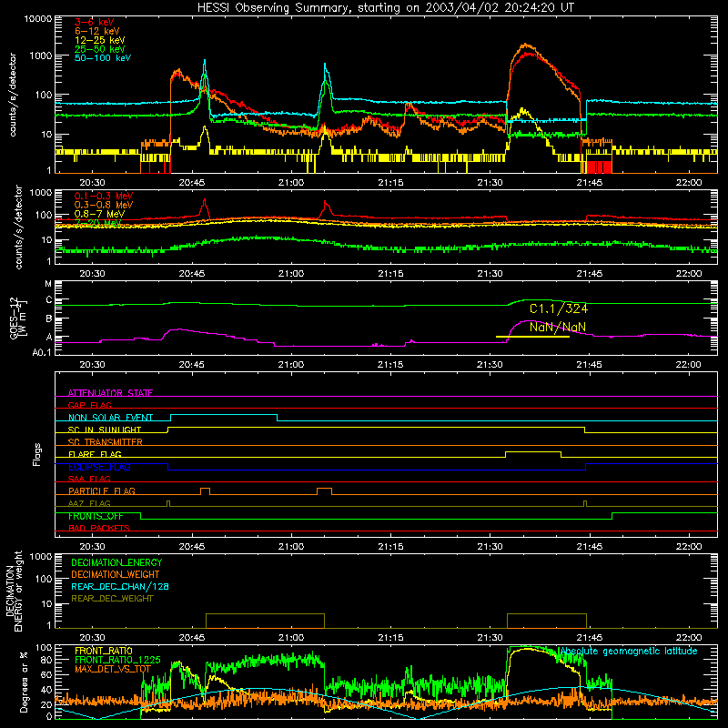Click the 0.1-0.3 MeV legend label
The height and width of the screenshot is (728, 728).
coord(104,196)
